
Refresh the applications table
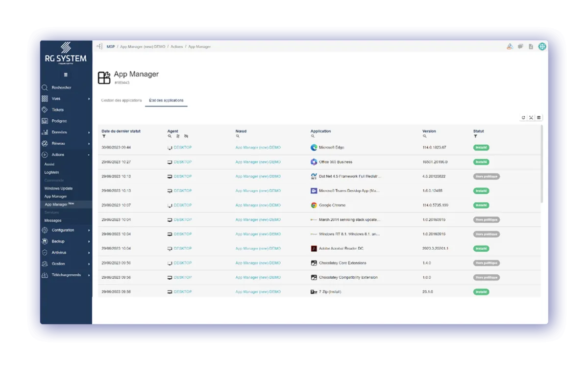pyautogui.click(x=523, y=118)
